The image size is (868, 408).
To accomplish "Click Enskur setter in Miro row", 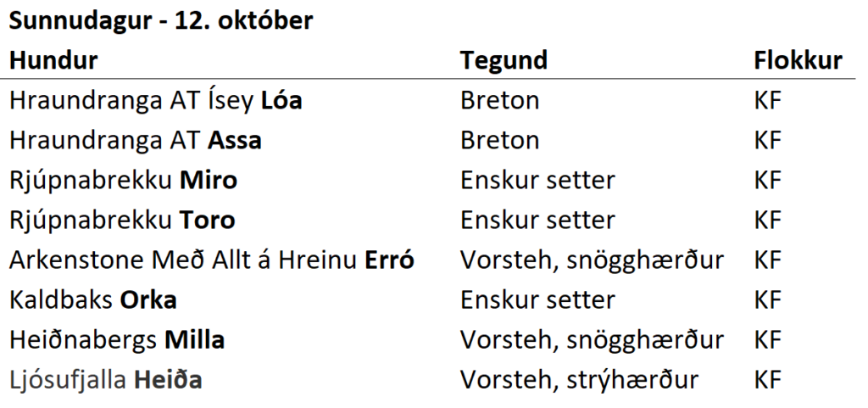I will pos(537,181).
